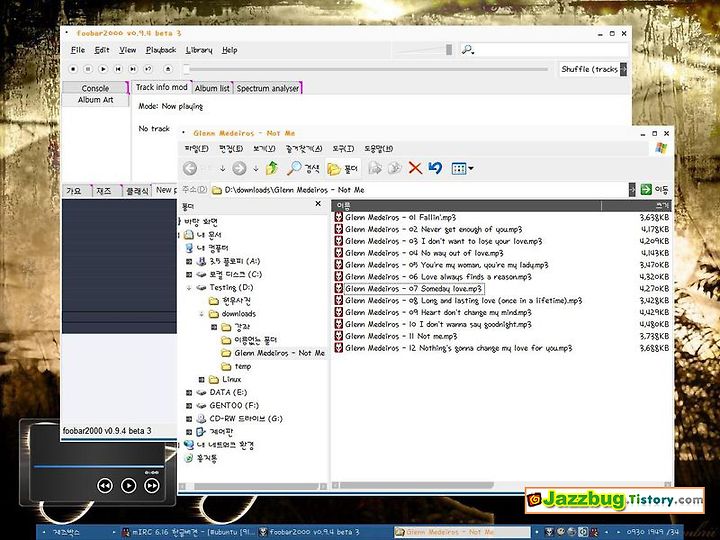Click Explorer Up folder icon
Viewport: 720px width, 540px height.
(272, 168)
